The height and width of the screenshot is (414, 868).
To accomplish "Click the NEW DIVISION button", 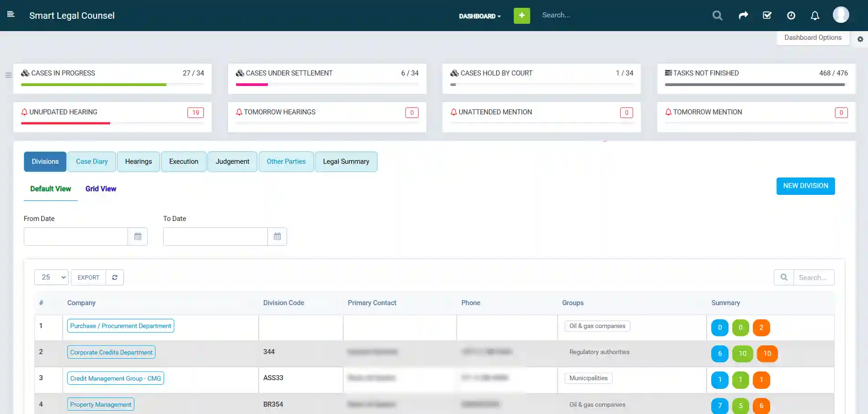I will pyautogui.click(x=805, y=186).
